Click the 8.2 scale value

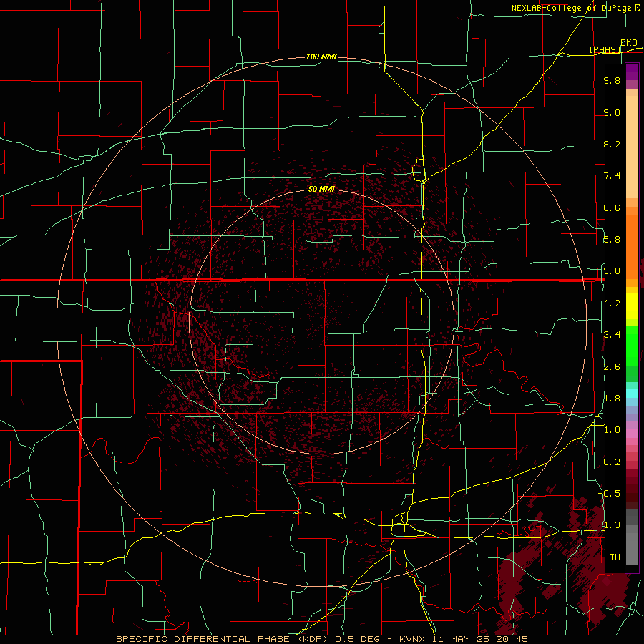612,144
